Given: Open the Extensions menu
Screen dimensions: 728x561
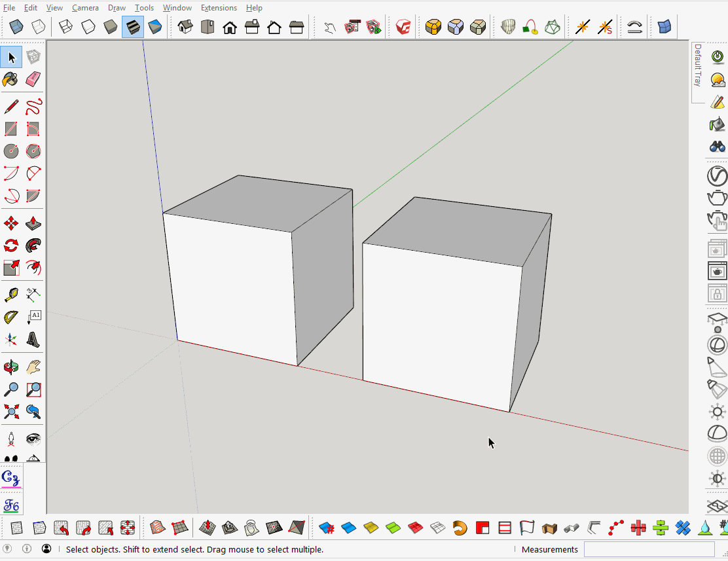Looking at the screenshot, I should click(219, 7).
